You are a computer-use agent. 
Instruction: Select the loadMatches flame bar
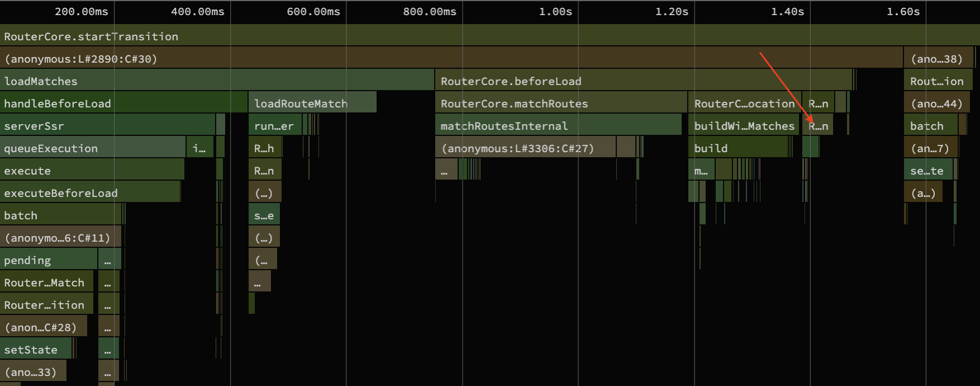217,81
